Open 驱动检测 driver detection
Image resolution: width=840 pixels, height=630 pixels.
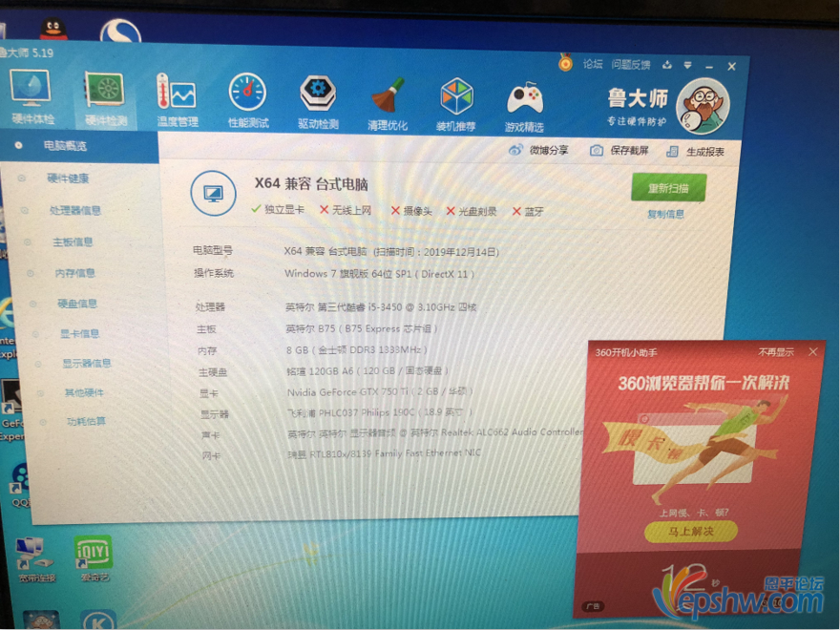click(x=318, y=102)
